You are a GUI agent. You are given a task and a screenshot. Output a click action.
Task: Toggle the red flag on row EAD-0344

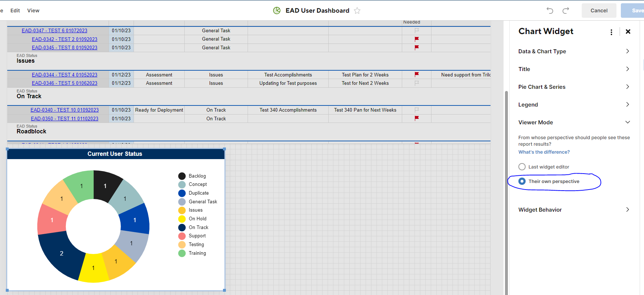[x=417, y=74]
